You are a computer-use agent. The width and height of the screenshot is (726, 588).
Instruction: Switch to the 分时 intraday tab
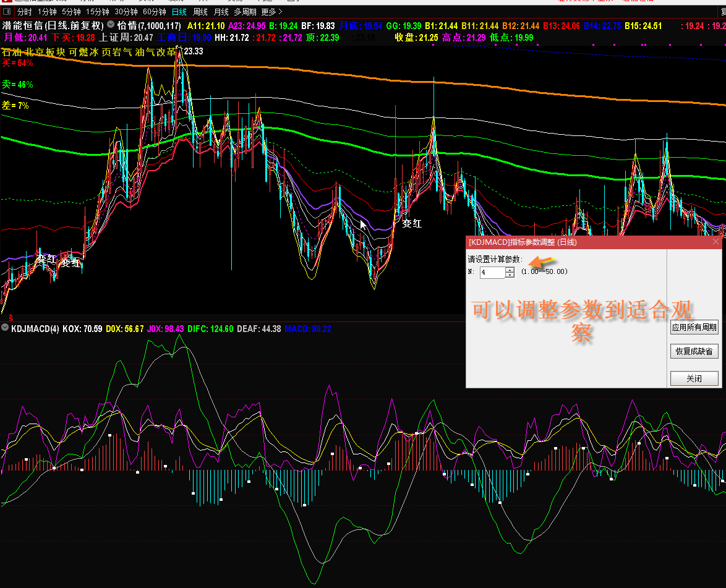coord(24,12)
